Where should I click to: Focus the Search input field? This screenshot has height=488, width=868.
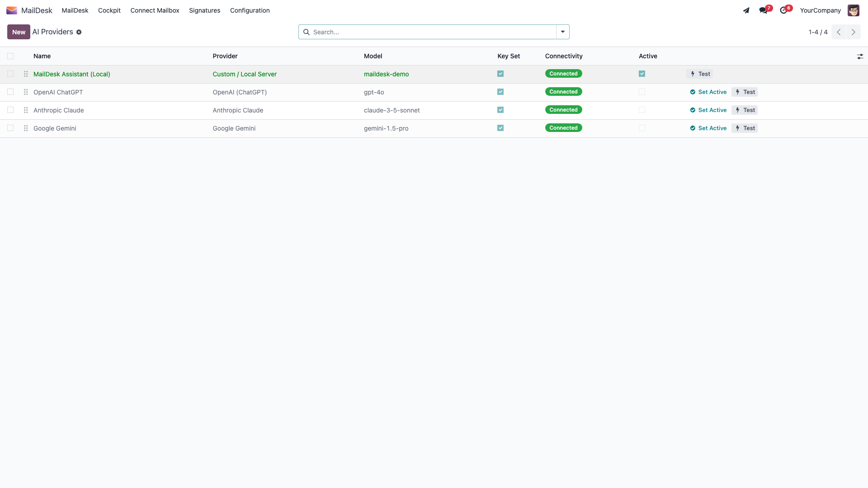pos(433,32)
